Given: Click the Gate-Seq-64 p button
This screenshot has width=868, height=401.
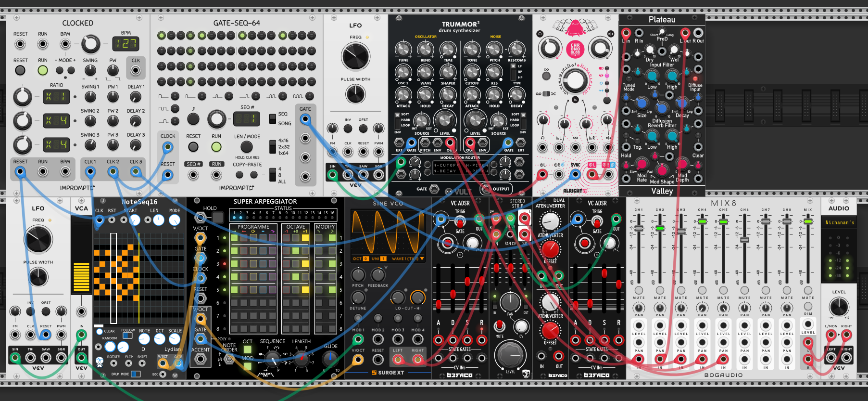Looking at the screenshot, I should pyautogui.click(x=193, y=119).
